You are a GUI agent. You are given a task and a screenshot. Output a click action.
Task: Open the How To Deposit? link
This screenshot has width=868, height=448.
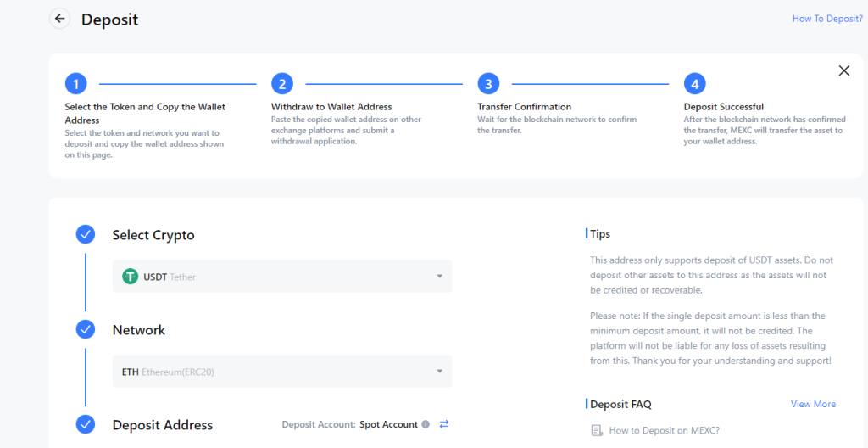coord(826,19)
